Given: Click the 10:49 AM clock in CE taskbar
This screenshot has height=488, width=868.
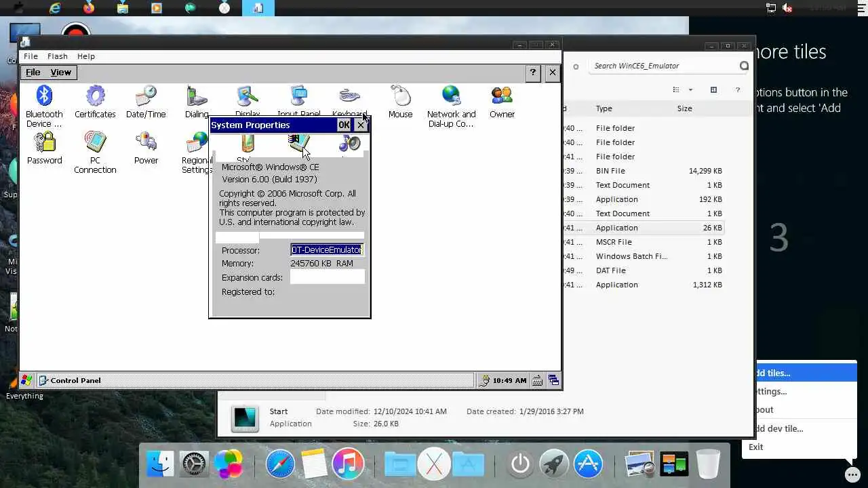Looking at the screenshot, I should tap(509, 380).
